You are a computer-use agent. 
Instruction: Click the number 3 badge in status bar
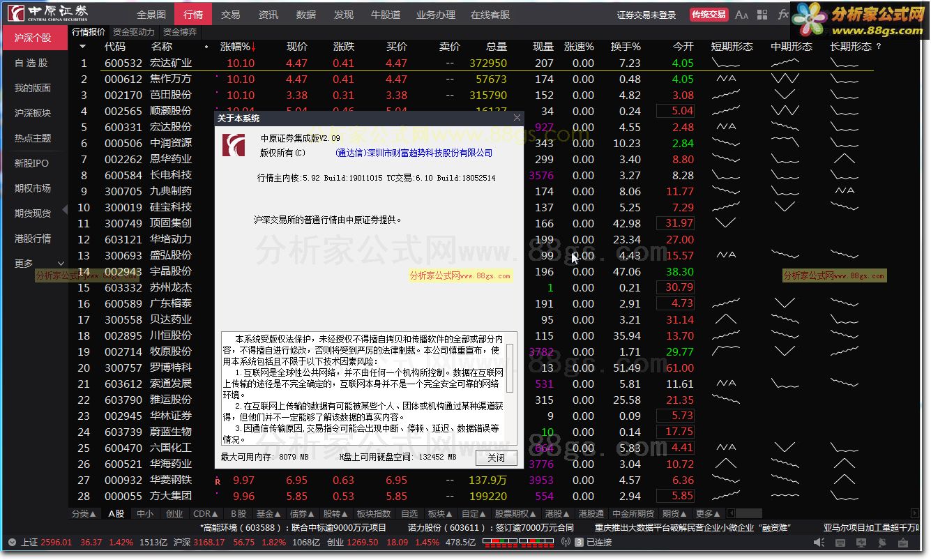coord(579,543)
